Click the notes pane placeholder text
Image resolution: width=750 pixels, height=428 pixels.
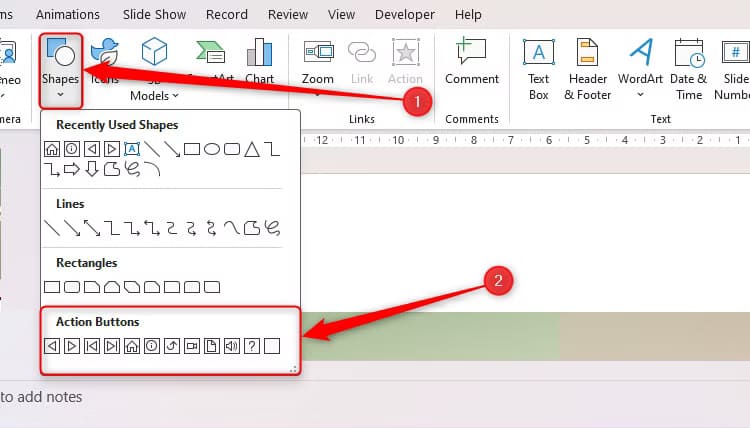[x=41, y=397]
